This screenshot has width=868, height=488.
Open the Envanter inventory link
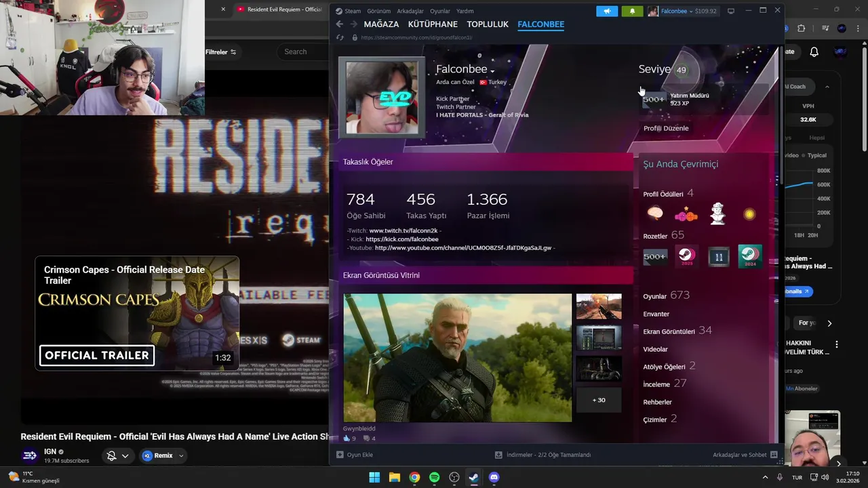click(656, 314)
